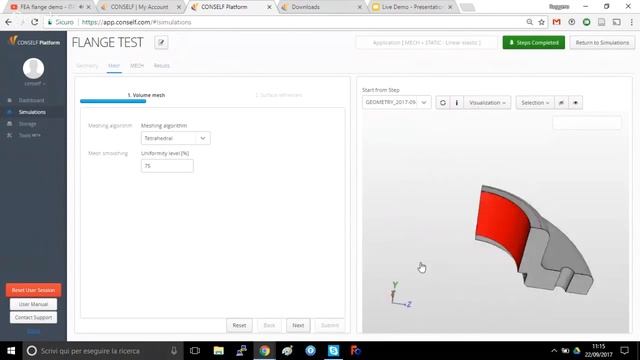
Task: Click the XYZ axis triad in viewer
Action: (x=400, y=295)
